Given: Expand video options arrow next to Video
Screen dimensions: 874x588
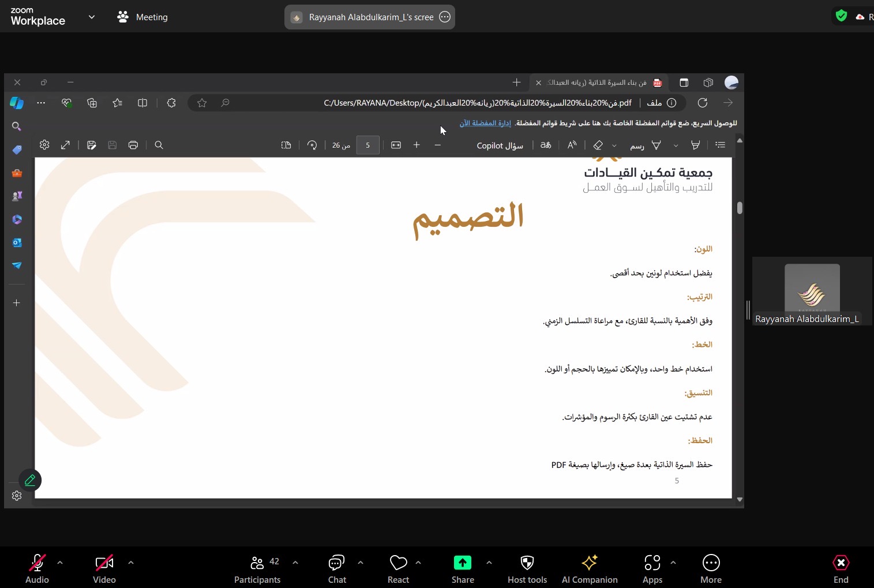Looking at the screenshot, I should coord(130,562).
